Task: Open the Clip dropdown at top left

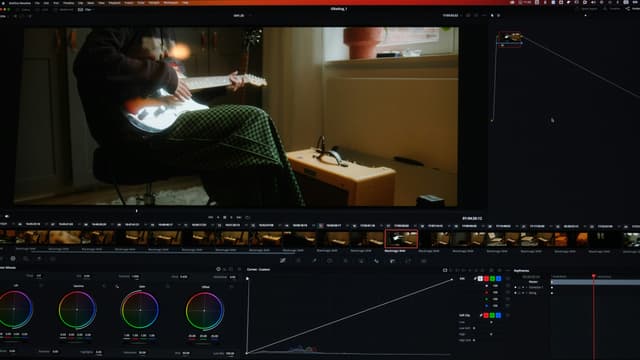Action: (87, 9)
